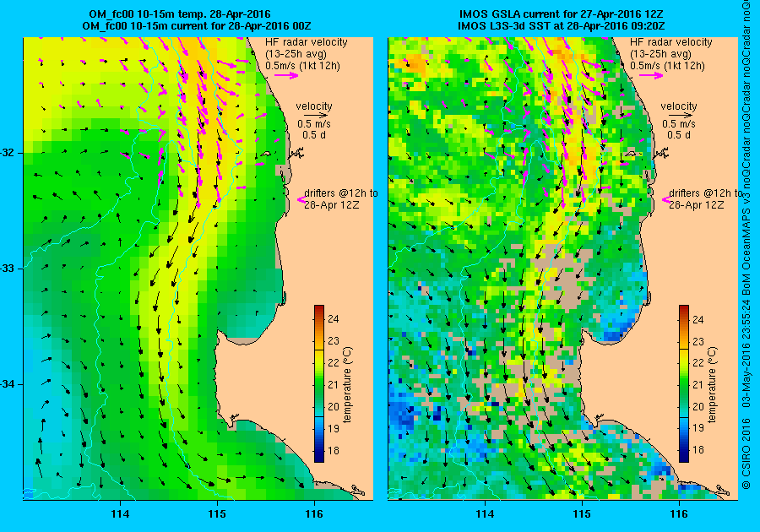Click '0.5m/s (1kt 12h)' text in OM_fc00 panel

pyautogui.click(x=302, y=65)
